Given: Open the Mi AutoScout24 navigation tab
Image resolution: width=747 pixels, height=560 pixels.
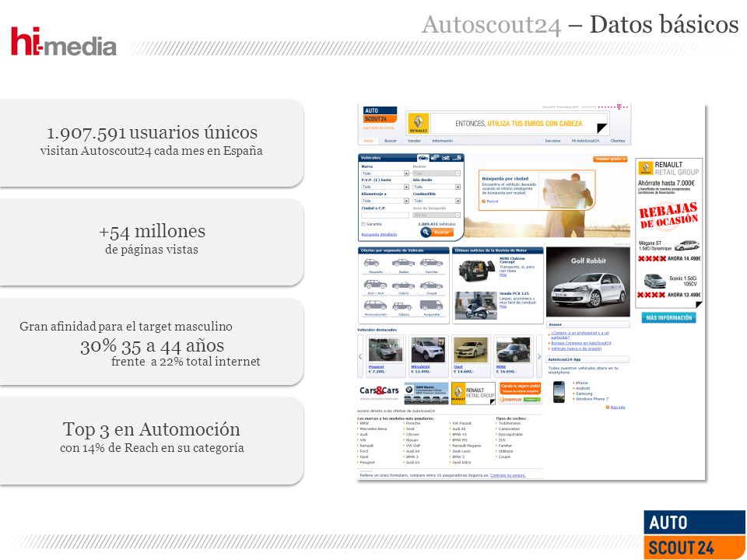Looking at the screenshot, I should [x=585, y=141].
